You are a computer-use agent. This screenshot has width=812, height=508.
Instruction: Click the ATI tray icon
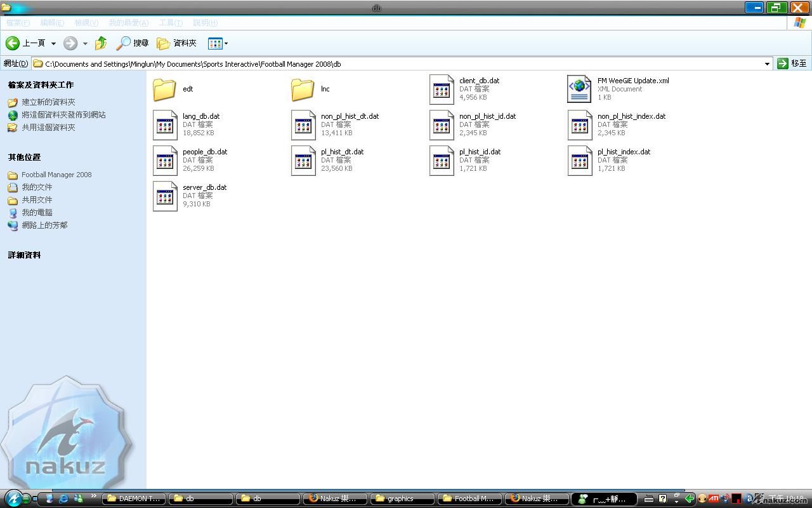714,498
